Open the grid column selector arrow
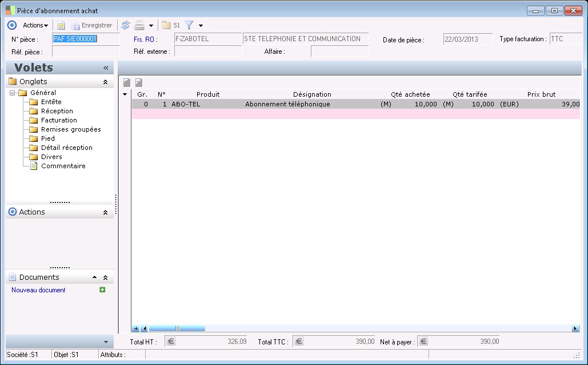 point(125,94)
